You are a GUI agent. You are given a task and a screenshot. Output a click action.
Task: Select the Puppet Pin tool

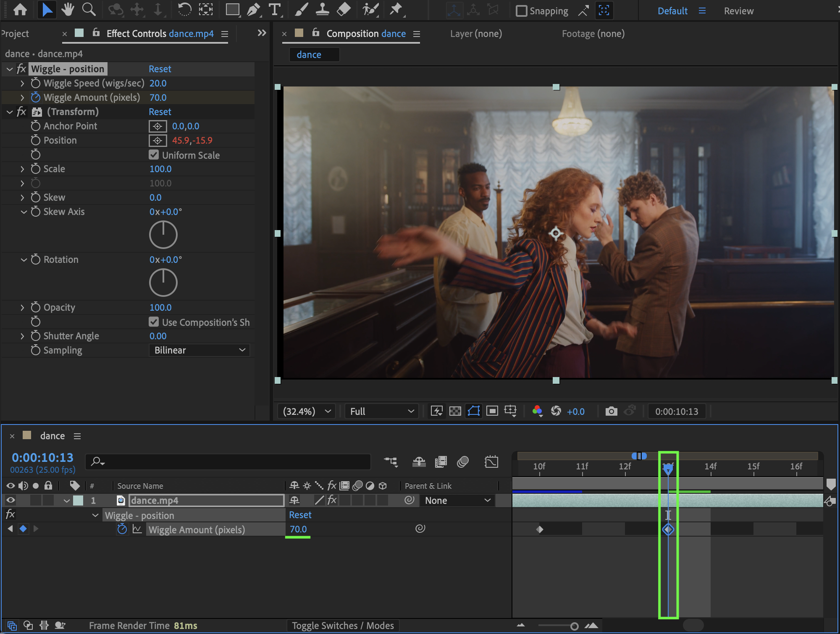pyautogui.click(x=396, y=9)
